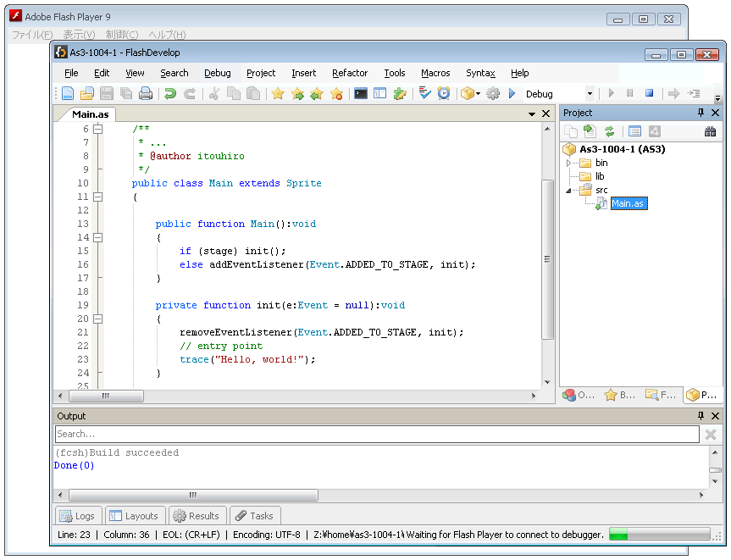Viewport: 731px width, 560px height.
Task: Pin the Project panel with pushpin icon
Action: coord(701,113)
